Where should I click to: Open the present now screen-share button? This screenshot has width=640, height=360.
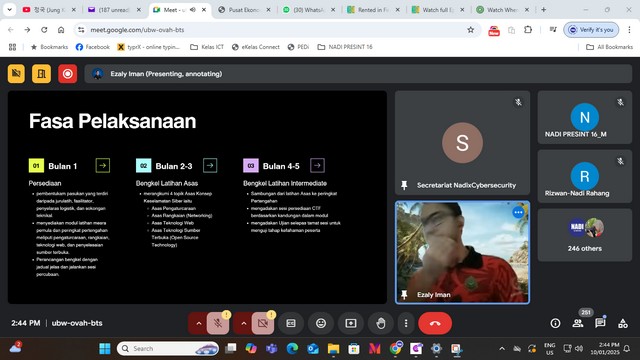tap(351, 323)
